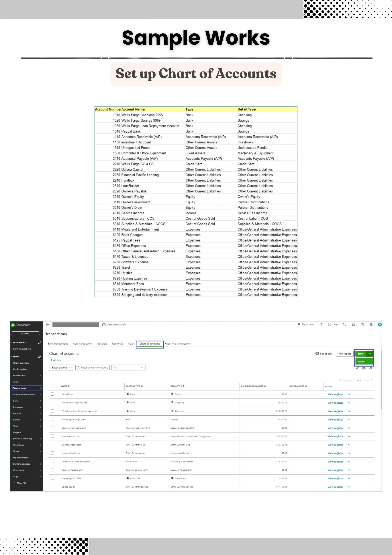Open the clipboard tasks icon in header

click(x=362, y=324)
